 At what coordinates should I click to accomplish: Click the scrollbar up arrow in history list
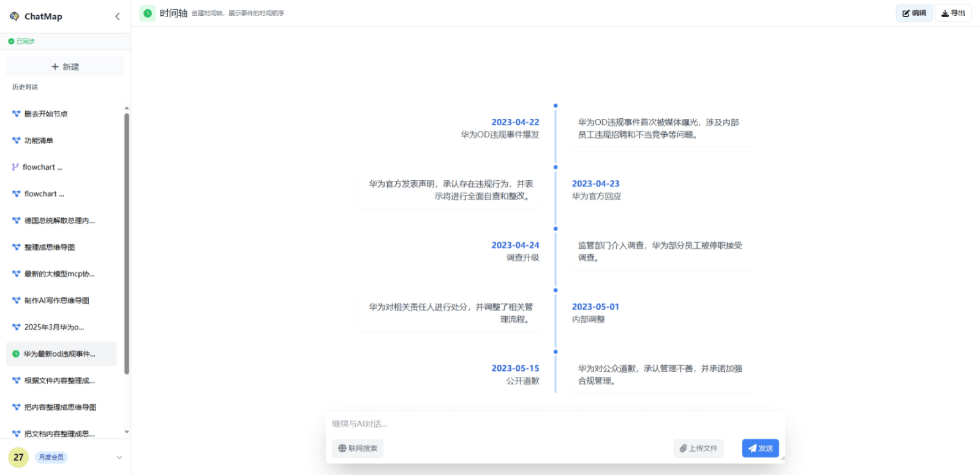127,108
